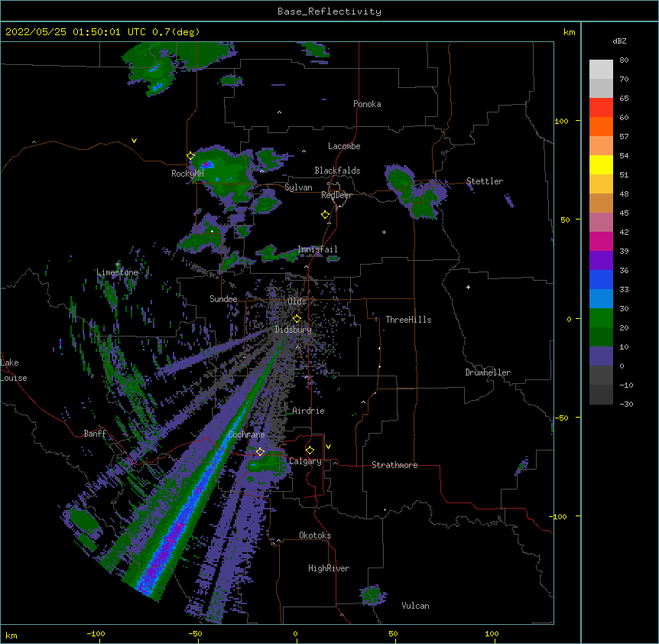Select the RedDeer label
The height and width of the screenshot is (644, 659).
(x=336, y=195)
